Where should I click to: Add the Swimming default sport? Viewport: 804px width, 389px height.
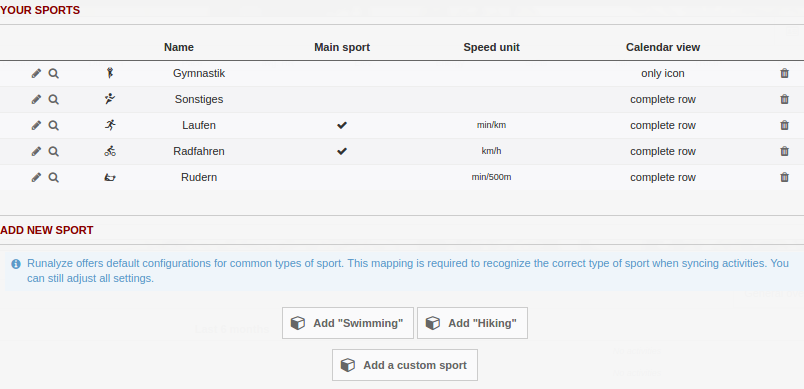[x=348, y=323]
